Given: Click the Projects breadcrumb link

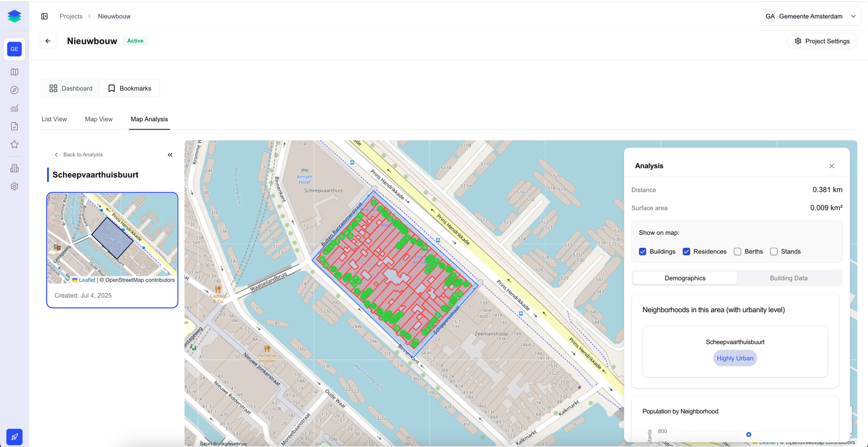Looking at the screenshot, I should (71, 16).
